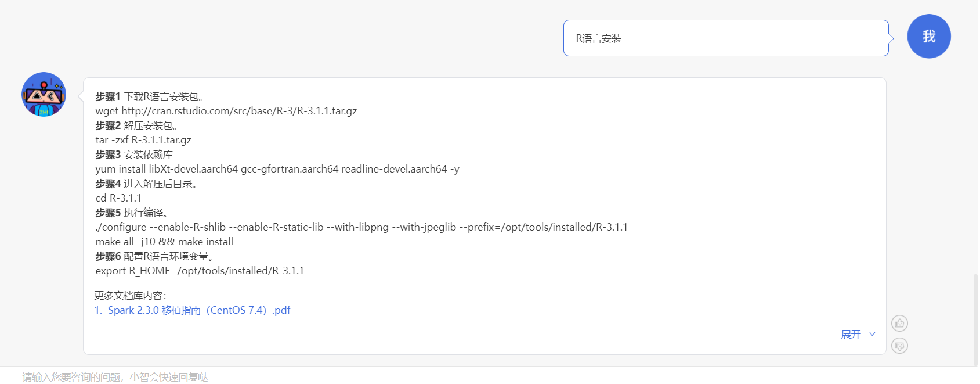Click the blue '我' user avatar
The height and width of the screenshot is (384, 980).
[x=928, y=37]
